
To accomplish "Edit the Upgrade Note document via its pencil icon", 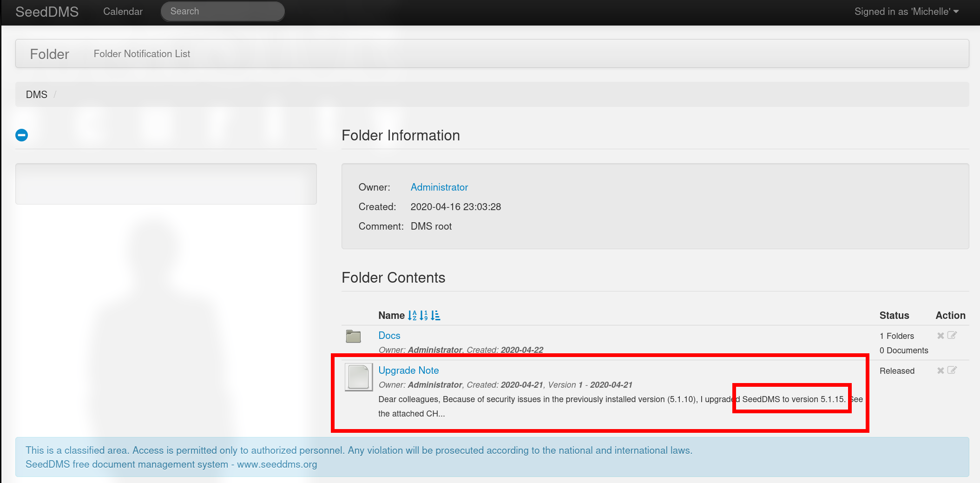I will pos(952,370).
